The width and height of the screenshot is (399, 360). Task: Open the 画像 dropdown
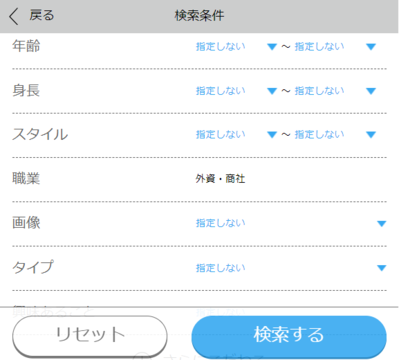[291, 223]
